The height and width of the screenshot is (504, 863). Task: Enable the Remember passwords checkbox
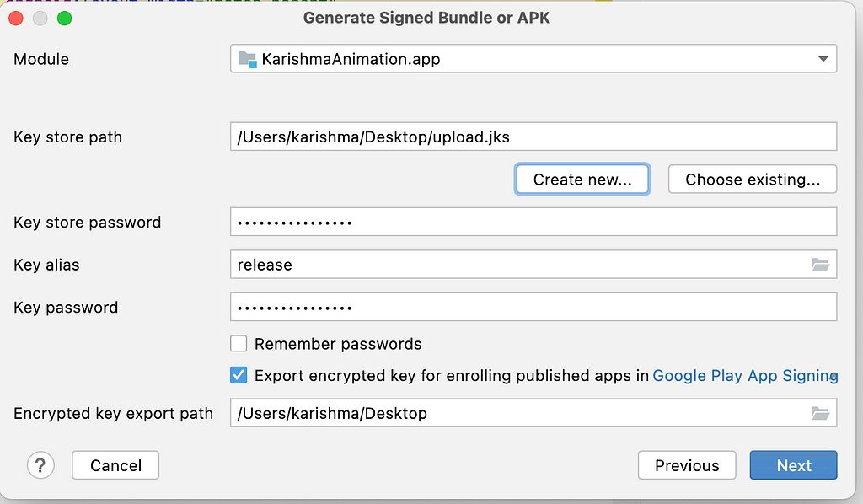[x=239, y=343]
